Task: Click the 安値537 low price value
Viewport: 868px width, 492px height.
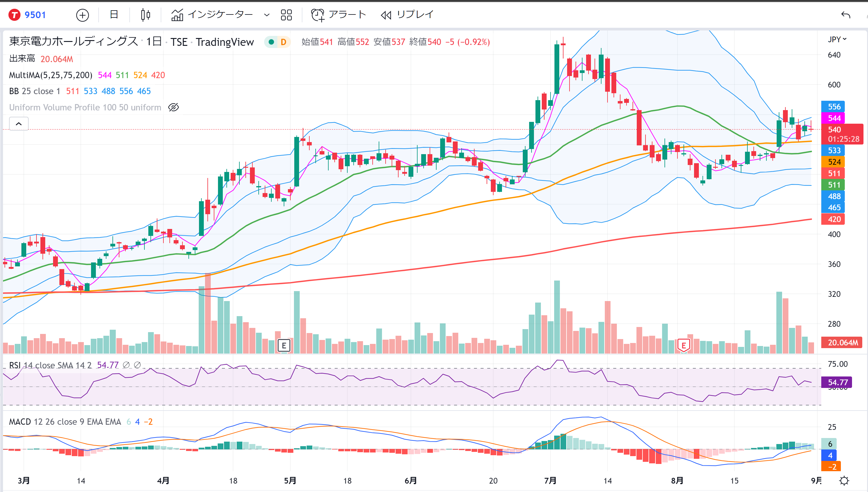Action: 389,42
